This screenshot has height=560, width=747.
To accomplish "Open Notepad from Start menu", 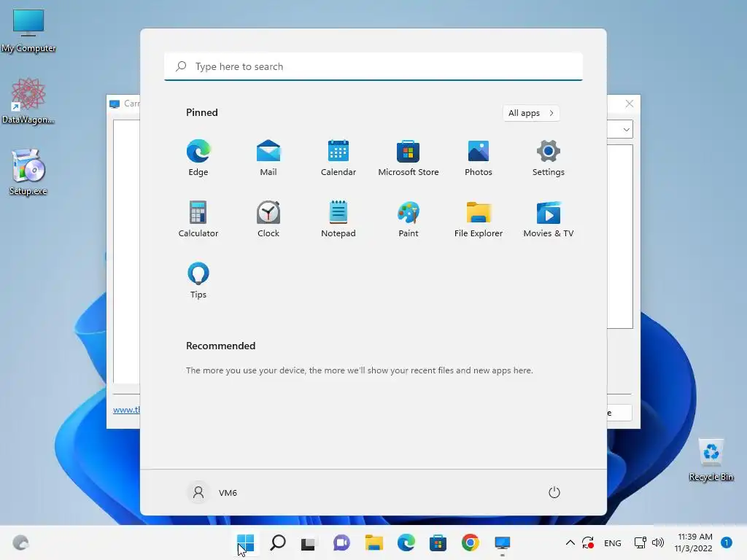I will pyautogui.click(x=338, y=219).
